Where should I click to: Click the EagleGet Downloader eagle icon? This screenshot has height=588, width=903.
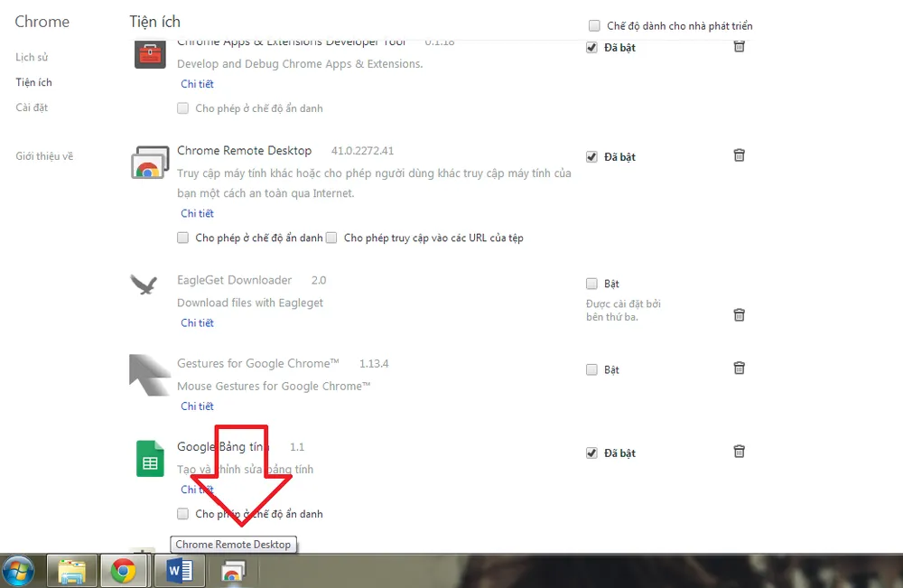pos(144,284)
